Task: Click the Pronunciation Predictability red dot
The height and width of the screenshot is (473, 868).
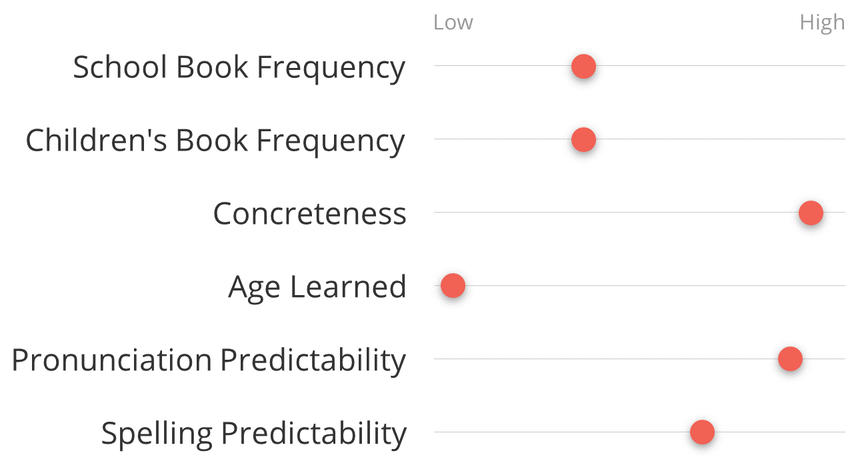Action: coord(790,359)
